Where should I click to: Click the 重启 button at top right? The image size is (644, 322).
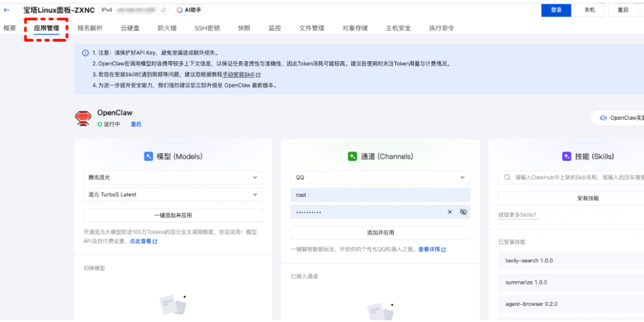point(623,10)
